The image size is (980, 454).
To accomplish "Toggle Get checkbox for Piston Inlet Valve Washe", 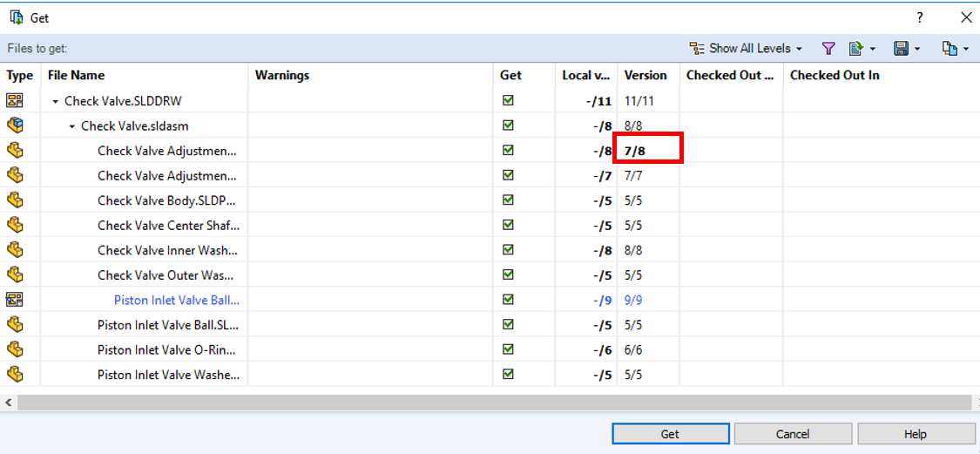I will [x=508, y=374].
